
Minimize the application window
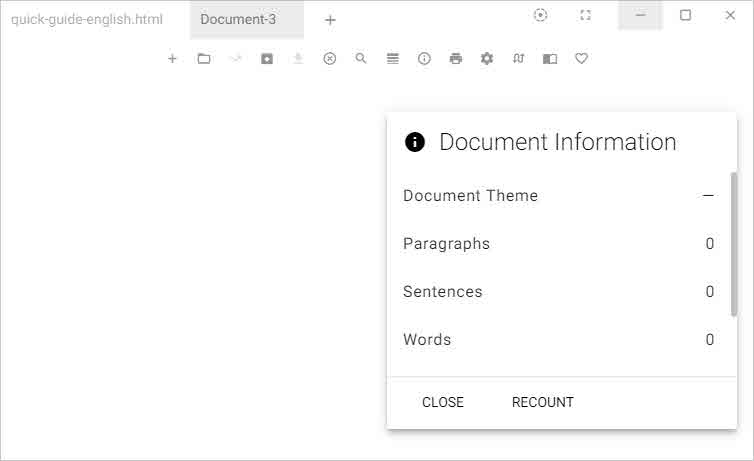(640, 15)
